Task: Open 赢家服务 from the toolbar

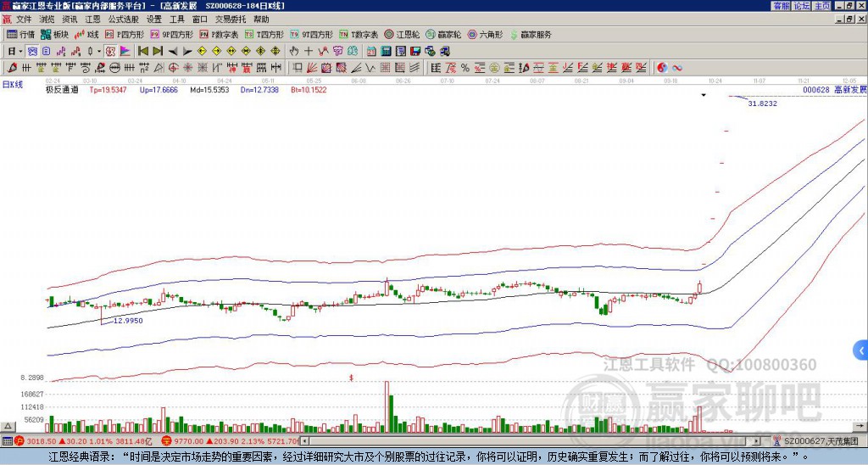Action: coord(531,34)
